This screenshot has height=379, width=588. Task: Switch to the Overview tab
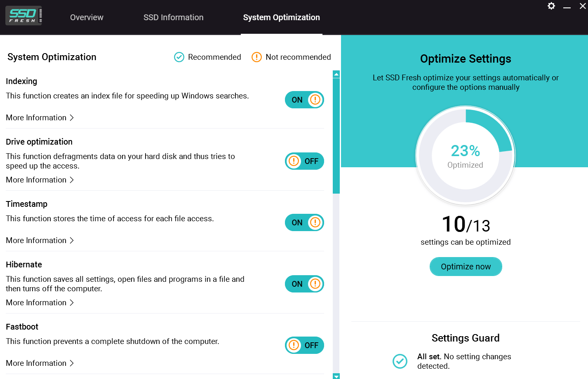[x=87, y=17]
